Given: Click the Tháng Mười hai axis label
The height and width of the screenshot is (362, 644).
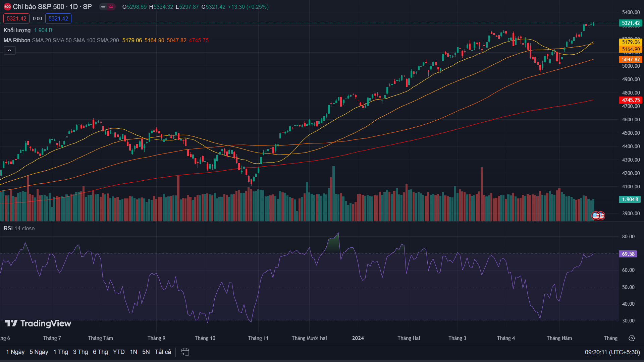Looking at the screenshot, I should pos(309,338).
